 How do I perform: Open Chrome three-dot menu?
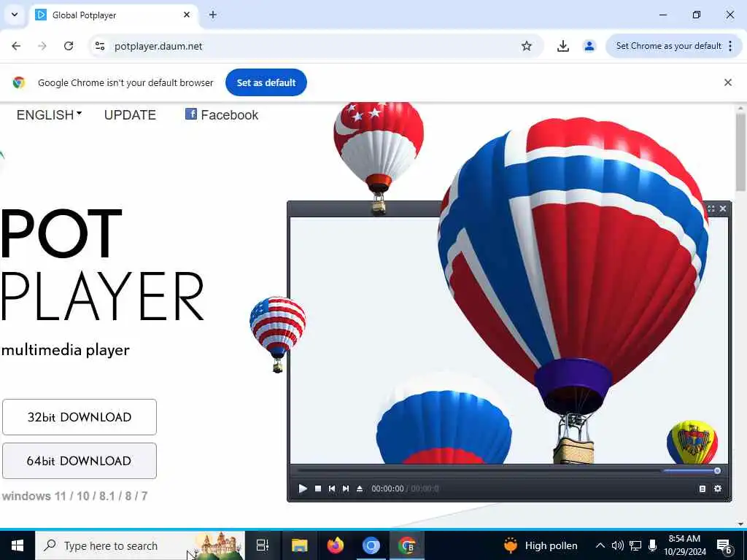click(x=730, y=46)
